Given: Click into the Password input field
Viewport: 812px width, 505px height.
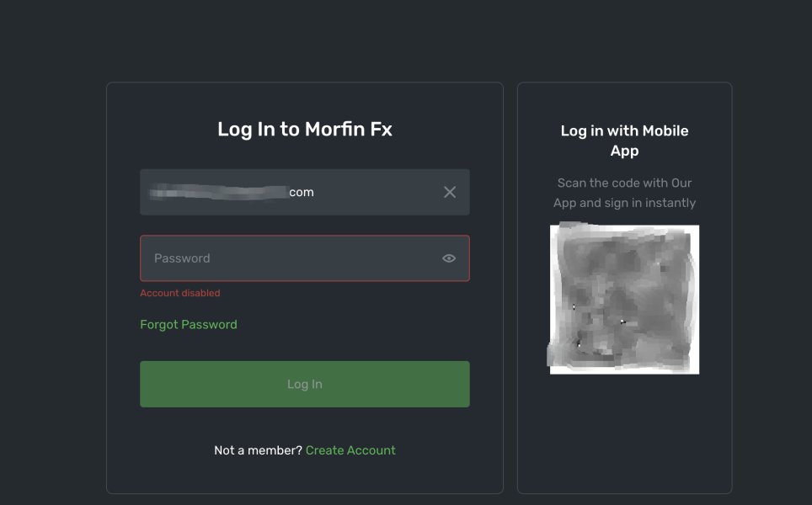Looking at the screenshot, I should pyautogui.click(x=295, y=258).
